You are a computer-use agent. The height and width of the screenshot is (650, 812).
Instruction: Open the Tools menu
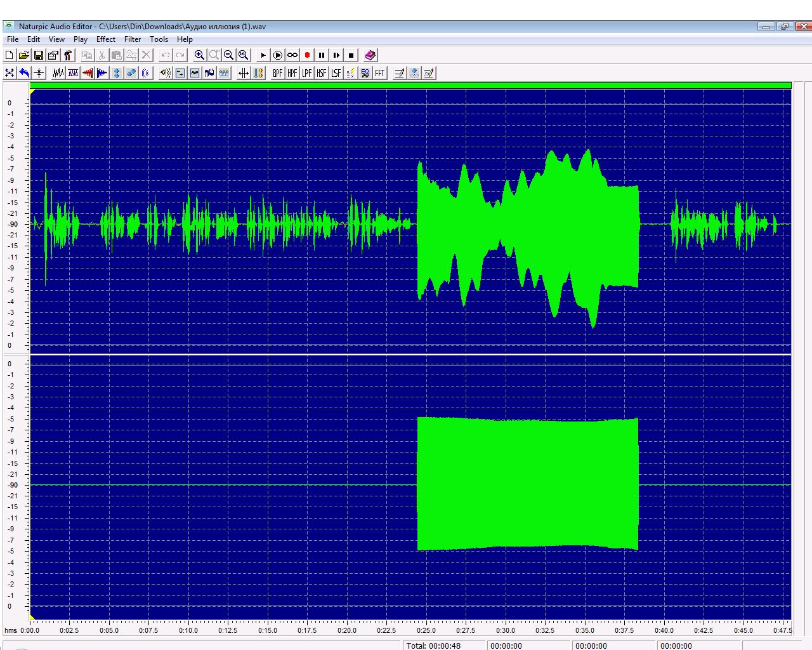click(x=159, y=39)
